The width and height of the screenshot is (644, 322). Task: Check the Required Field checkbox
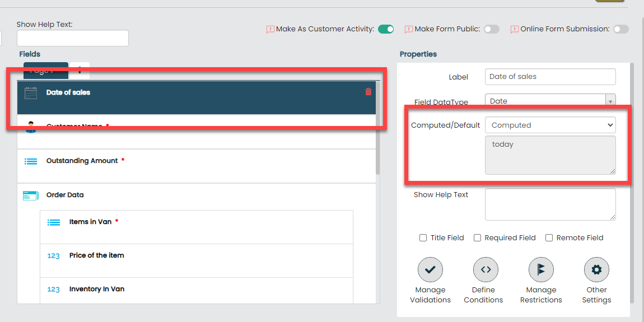point(478,238)
